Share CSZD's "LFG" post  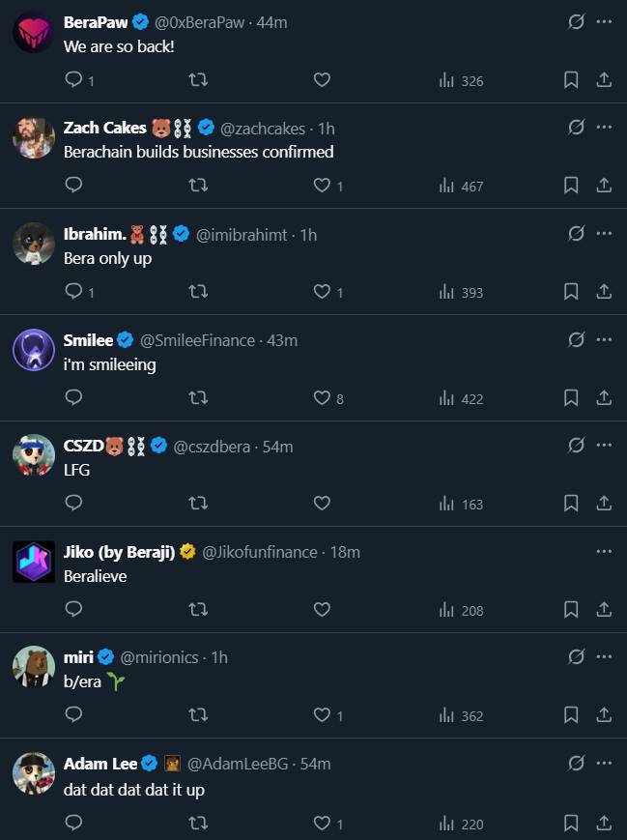[x=604, y=503]
